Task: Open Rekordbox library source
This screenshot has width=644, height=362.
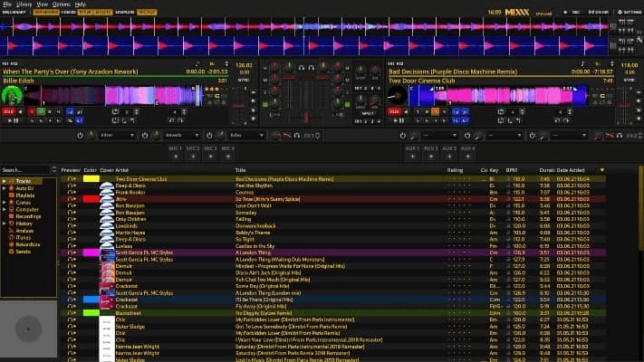Action: point(27,244)
